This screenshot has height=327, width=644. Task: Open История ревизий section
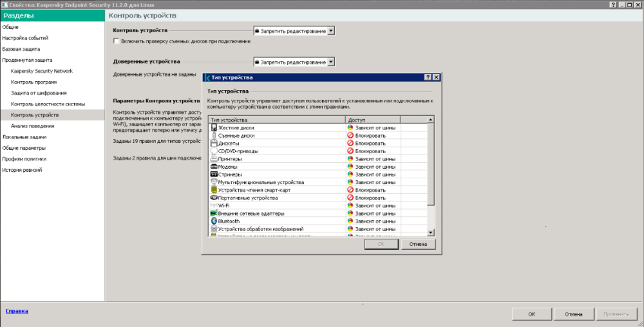pyautogui.click(x=22, y=171)
